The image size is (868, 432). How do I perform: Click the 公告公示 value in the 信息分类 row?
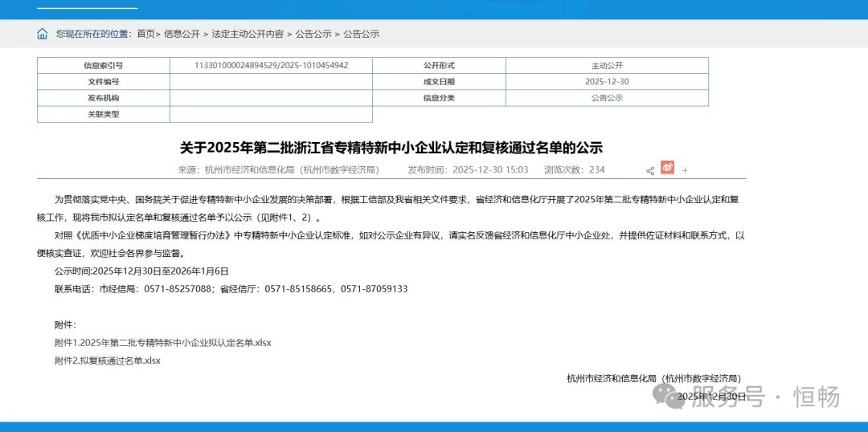coord(607,98)
